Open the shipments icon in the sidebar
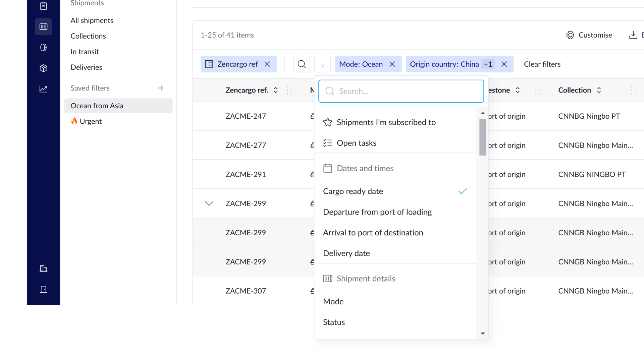644x362 pixels. tap(43, 26)
